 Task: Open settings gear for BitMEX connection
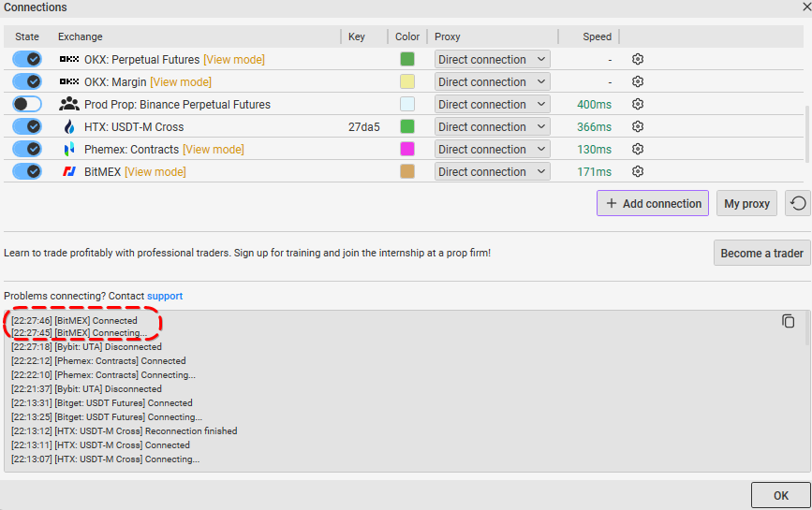pos(638,171)
